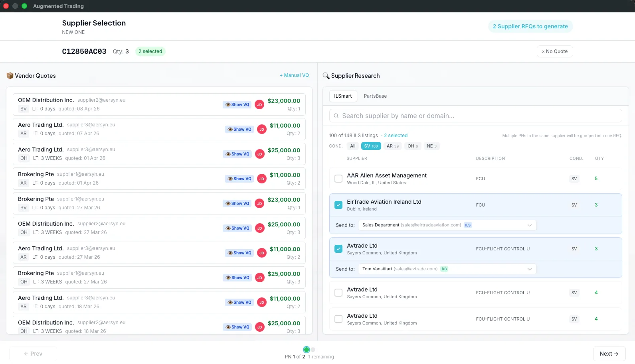Open Send to dropdown for Avtrade Ltd
Viewport: 635px width, 364px height.
[447, 269]
